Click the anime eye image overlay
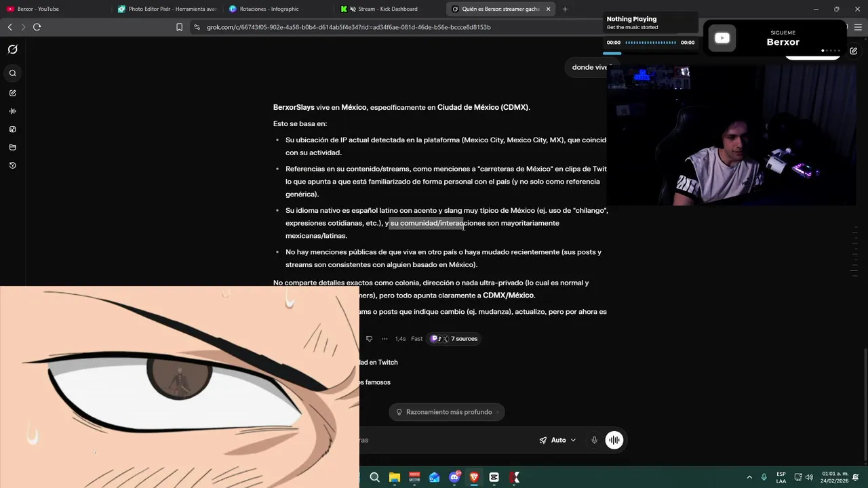Image resolution: width=868 pixels, height=488 pixels. click(180, 386)
